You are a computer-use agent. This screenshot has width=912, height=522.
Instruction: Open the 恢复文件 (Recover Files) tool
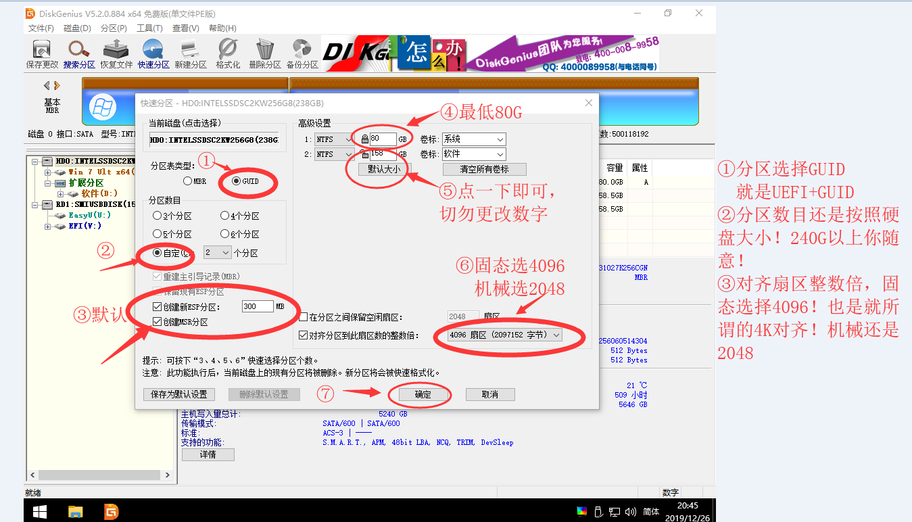coord(117,52)
